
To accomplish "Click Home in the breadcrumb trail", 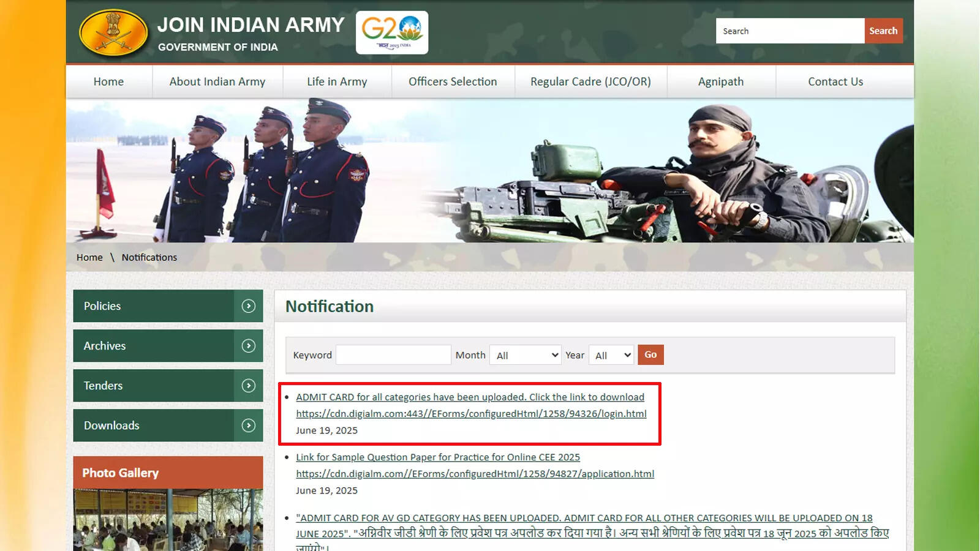I will (89, 257).
